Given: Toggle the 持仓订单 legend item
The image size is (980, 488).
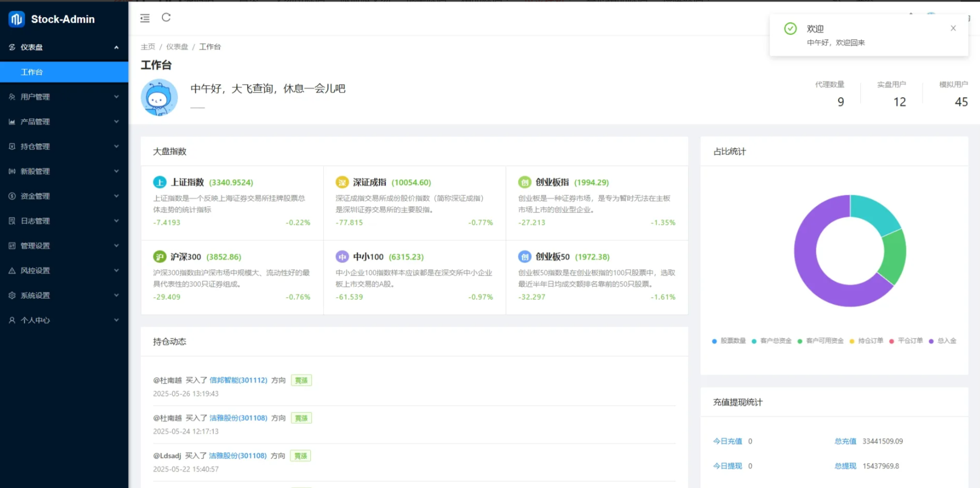Looking at the screenshot, I should (866, 341).
